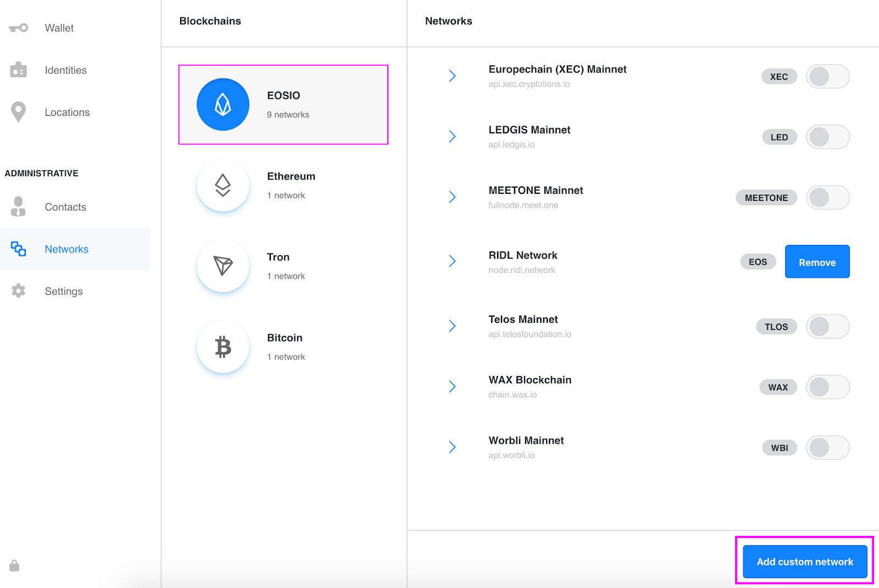Expand the Telos Mainnet details
The height and width of the screenshot is (588, 879).
point(452,326)
